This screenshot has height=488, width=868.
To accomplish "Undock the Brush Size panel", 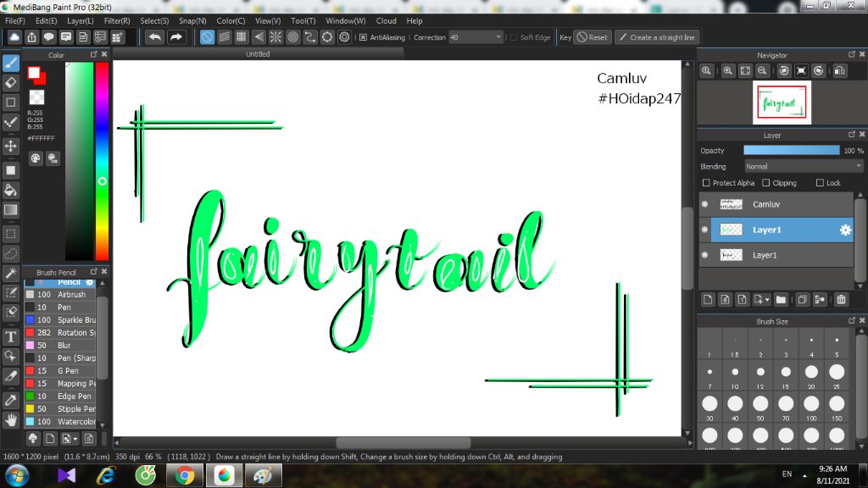I will coord(851,321).
